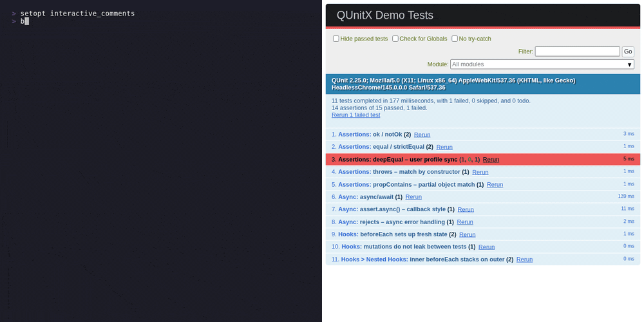
Task: Click '14 assertions of 15 passed' text
Action: click(379, 108)
